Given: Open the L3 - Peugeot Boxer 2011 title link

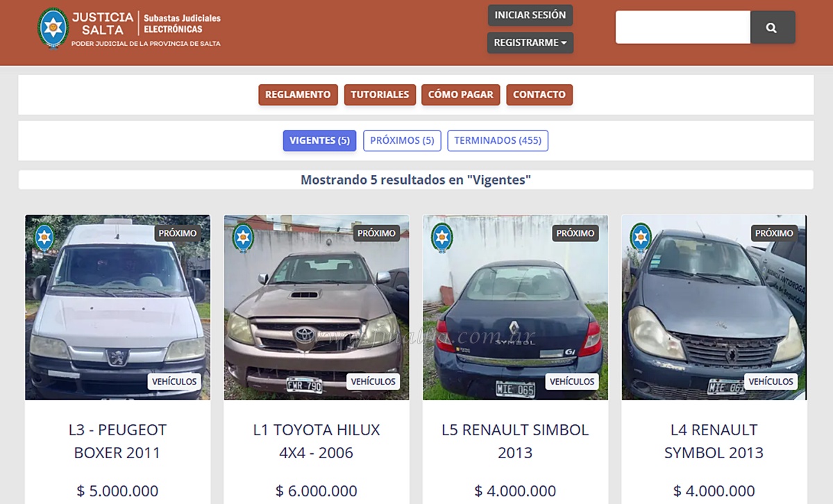Looking at the screenshot, I should pyautogui.click(x=117, y=441).
